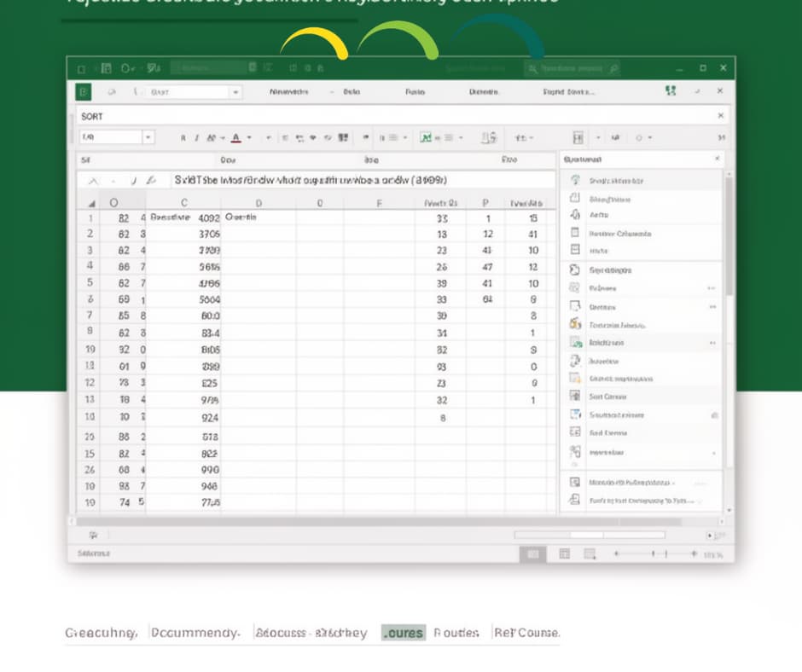Click the zoom in plus button
The height and width of the screenshot is (672, 802).
pos(694,553)
